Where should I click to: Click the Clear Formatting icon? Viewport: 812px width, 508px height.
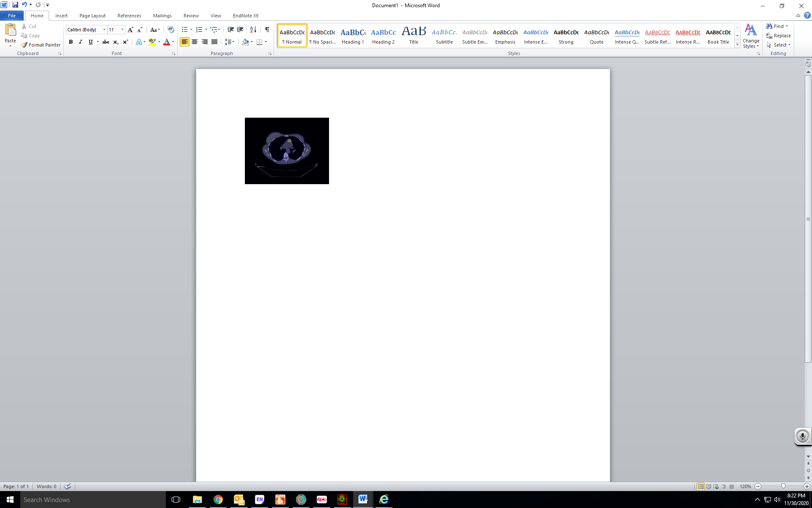tap(170, 30)
